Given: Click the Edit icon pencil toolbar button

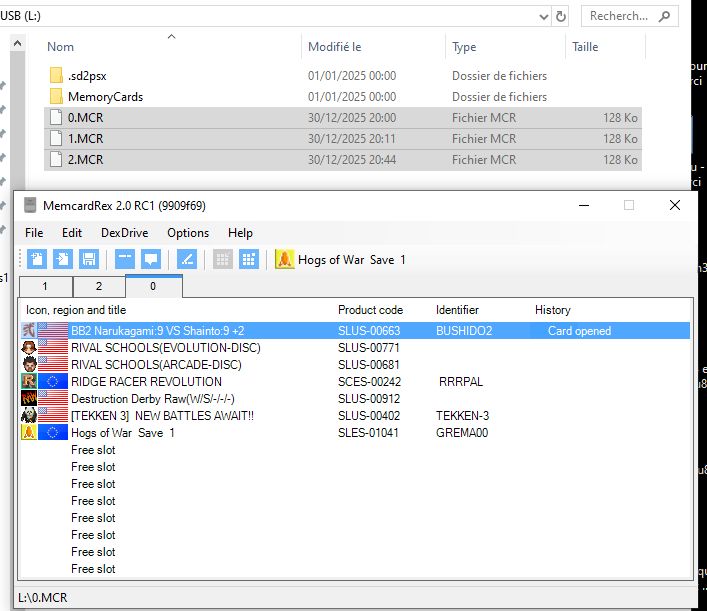Looking at the screenshot, I should (x=187, y=259).
